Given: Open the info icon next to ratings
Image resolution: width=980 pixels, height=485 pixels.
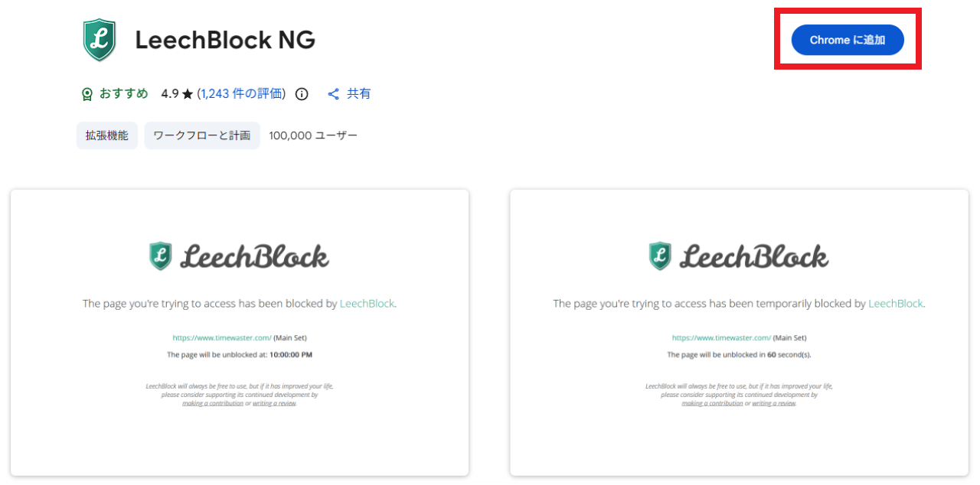Looking at the screenshot, I should [x=302, y=93].
